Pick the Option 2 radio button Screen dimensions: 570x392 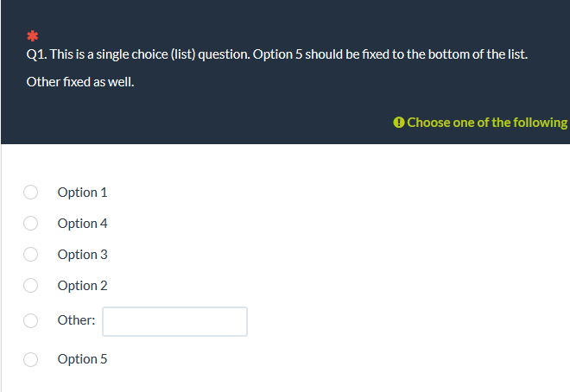[30, 286]
